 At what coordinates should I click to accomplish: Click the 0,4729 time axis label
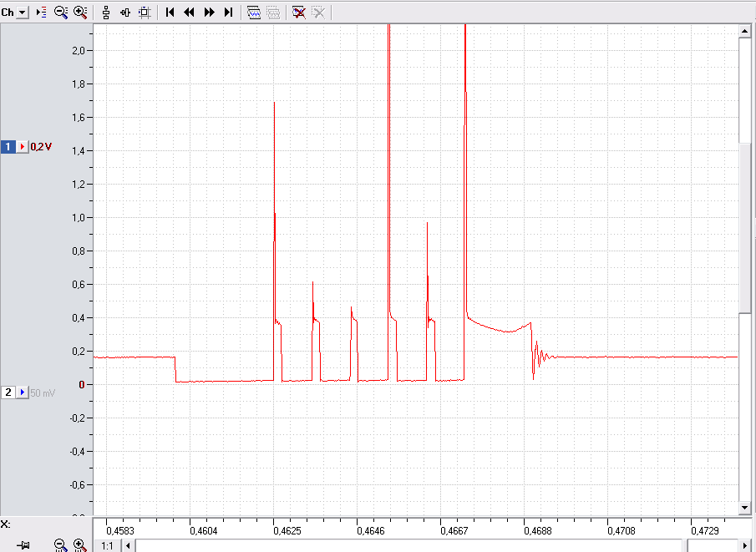click(x=705, y=531)
